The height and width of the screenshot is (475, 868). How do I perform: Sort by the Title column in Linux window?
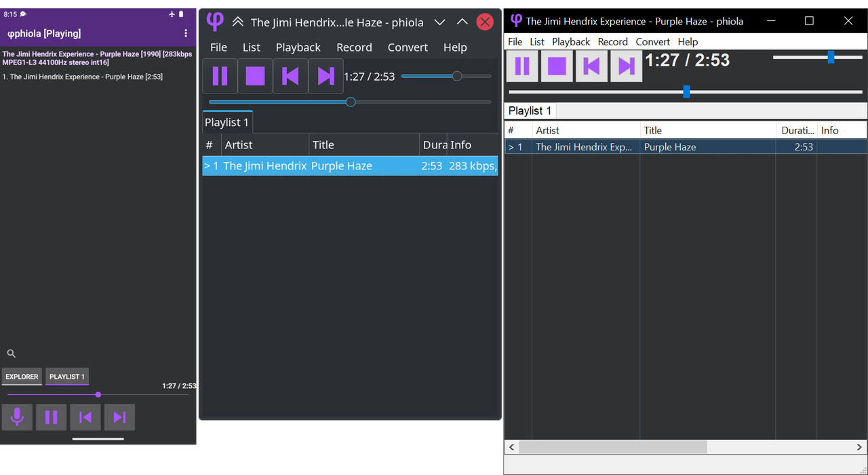coord(364,145)
